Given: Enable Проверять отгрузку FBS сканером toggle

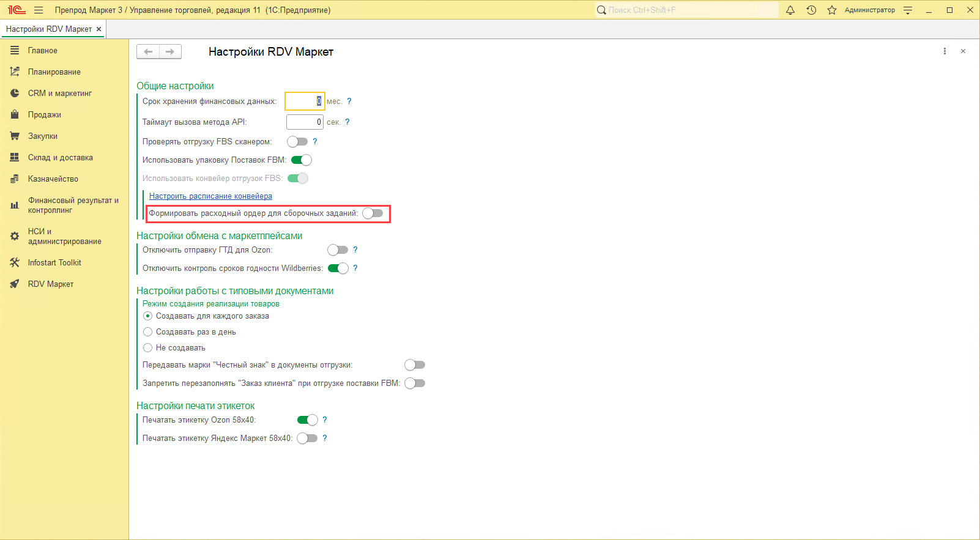Looking at the screenshot, I should click(x=297, y=141).
